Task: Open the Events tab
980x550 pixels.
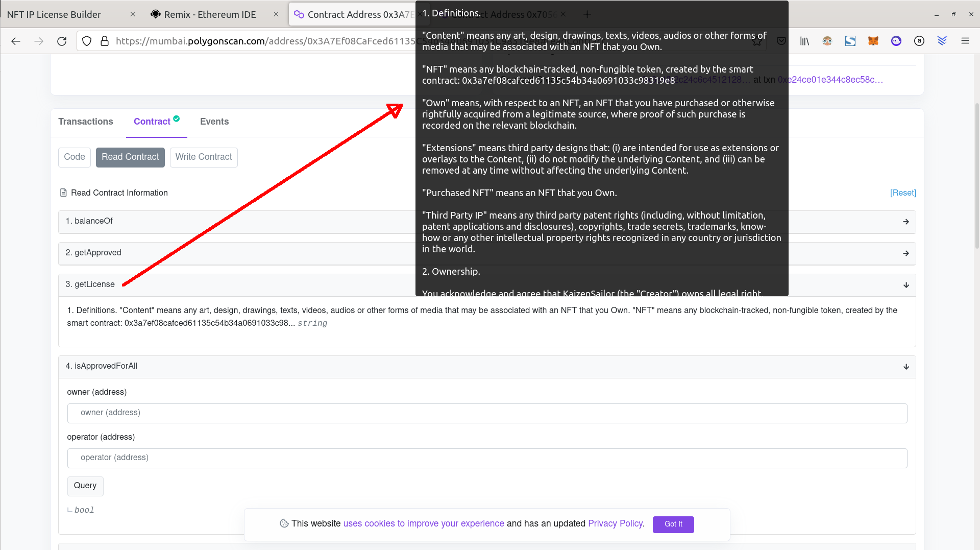Action: point(214,122)
